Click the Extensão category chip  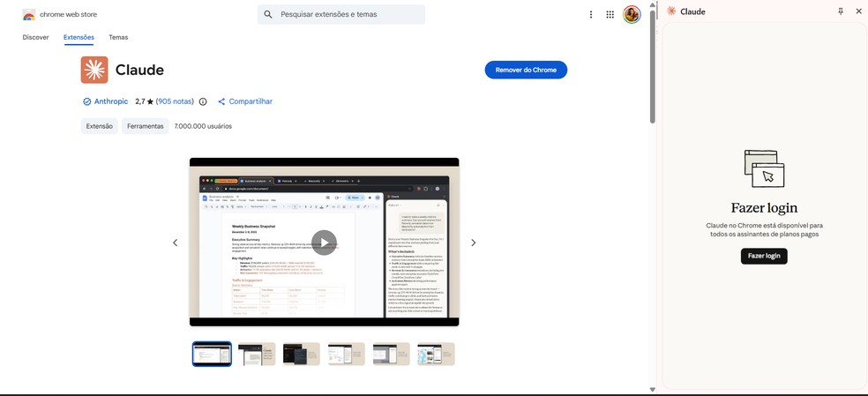click(x=99, y=126)
